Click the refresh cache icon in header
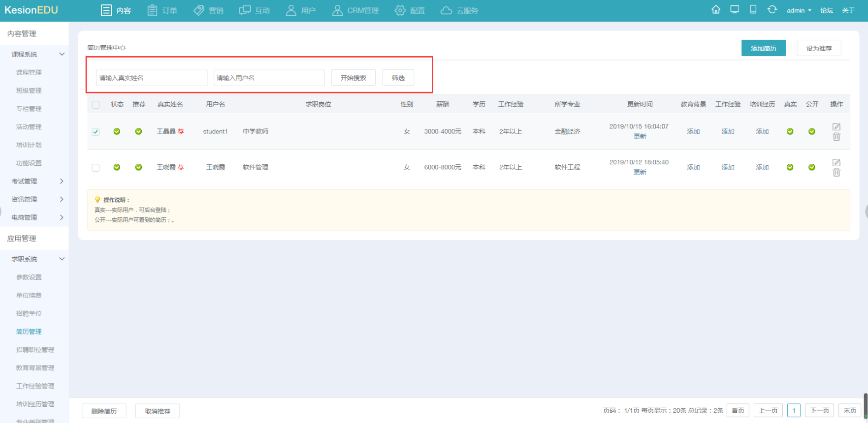The height and width of the screenshot is (423, 868). [772, 10]
